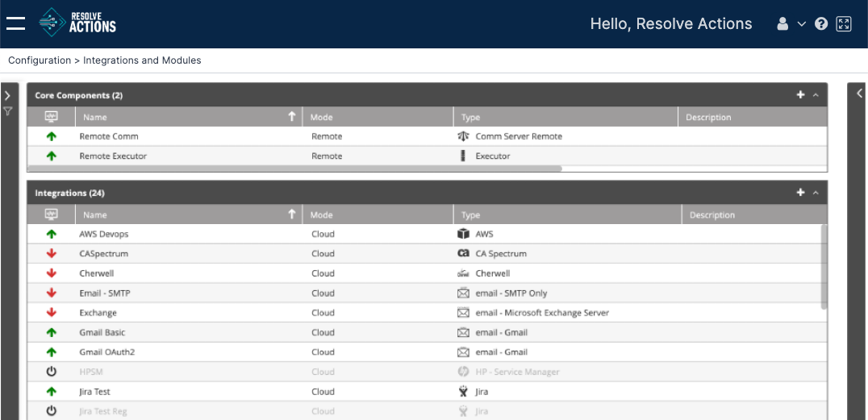
Task: Open the hamburger main menu
Action: pos(15,23)
